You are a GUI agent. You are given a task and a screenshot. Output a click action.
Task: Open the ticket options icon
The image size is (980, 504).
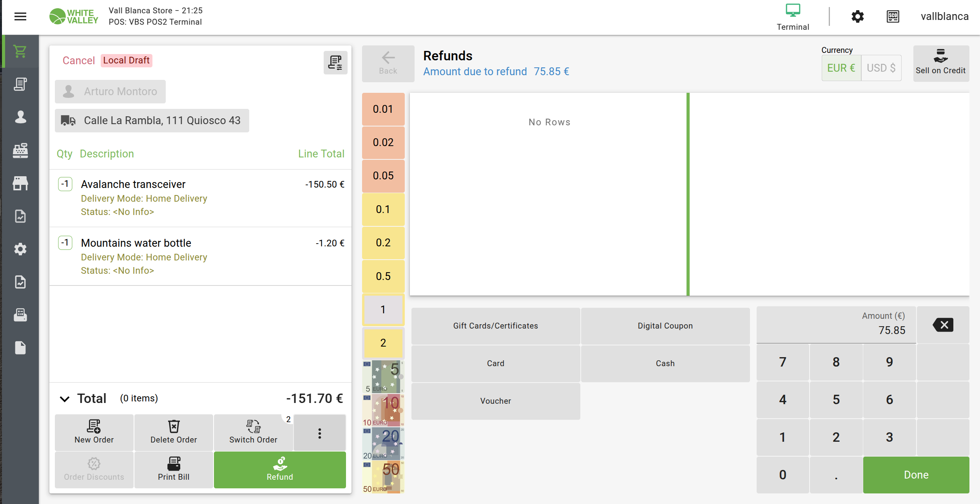tap(335, 63)
